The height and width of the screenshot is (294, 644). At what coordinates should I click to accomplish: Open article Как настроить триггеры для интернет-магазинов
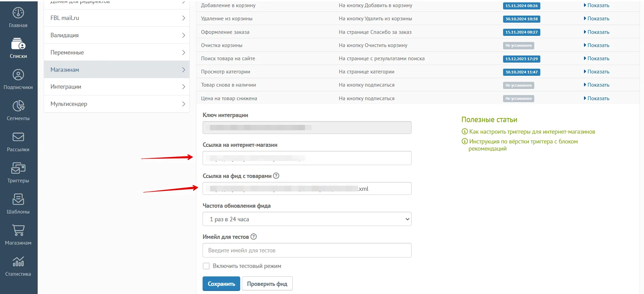pos(532,132)
